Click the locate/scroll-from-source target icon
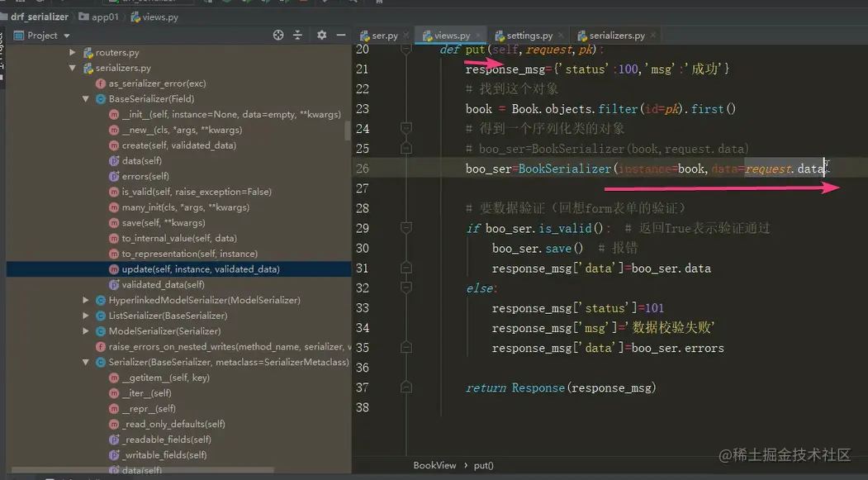The height and width of the screenshot is (480, 868). pos(277,36)
